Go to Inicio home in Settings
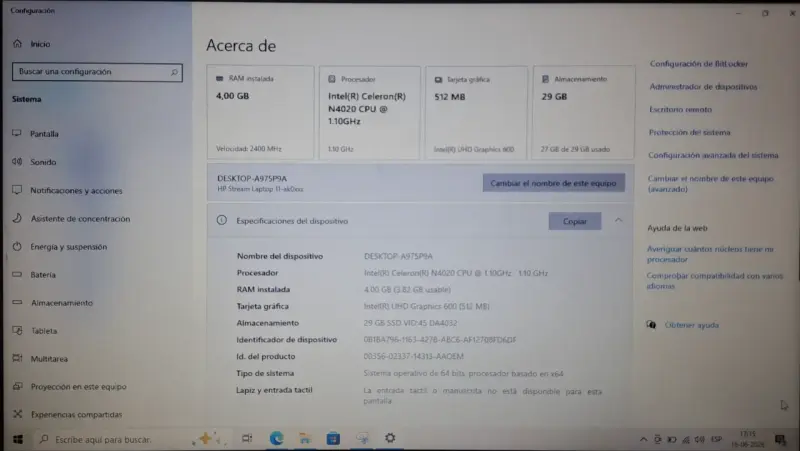The height and width of the screenshot is (451, 800). (x=32, y=44)
